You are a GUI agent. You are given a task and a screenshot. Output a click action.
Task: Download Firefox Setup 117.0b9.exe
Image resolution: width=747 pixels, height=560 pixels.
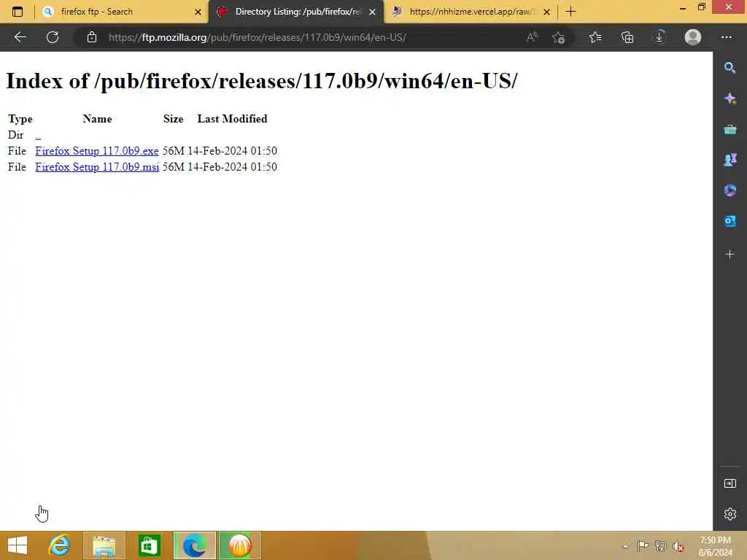coord(97,151)
